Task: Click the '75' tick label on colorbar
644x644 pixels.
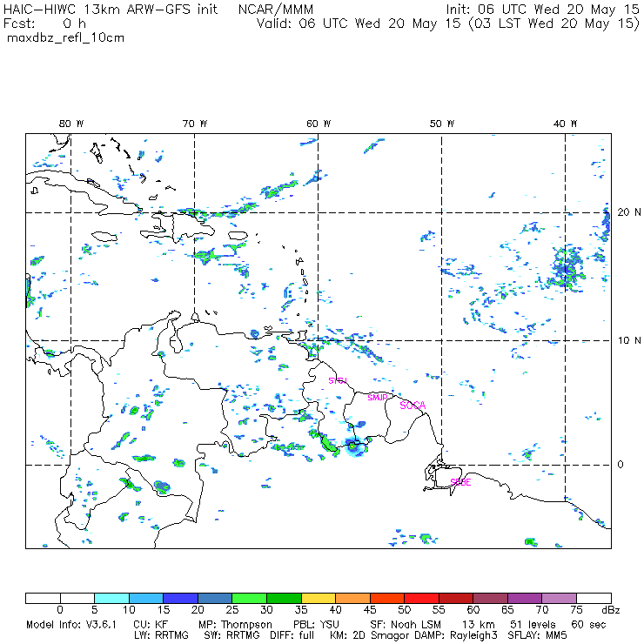Action: (576, 610)
